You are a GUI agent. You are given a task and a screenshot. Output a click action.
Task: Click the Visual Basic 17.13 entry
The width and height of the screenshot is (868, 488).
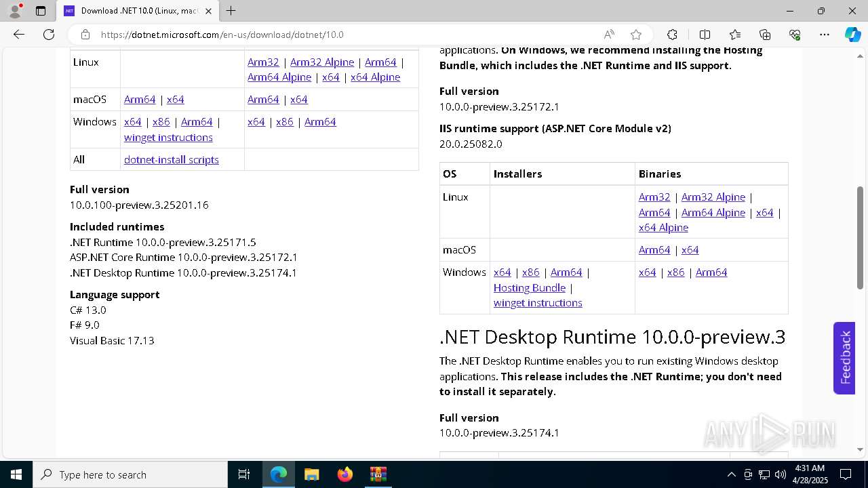click(112, 340)
